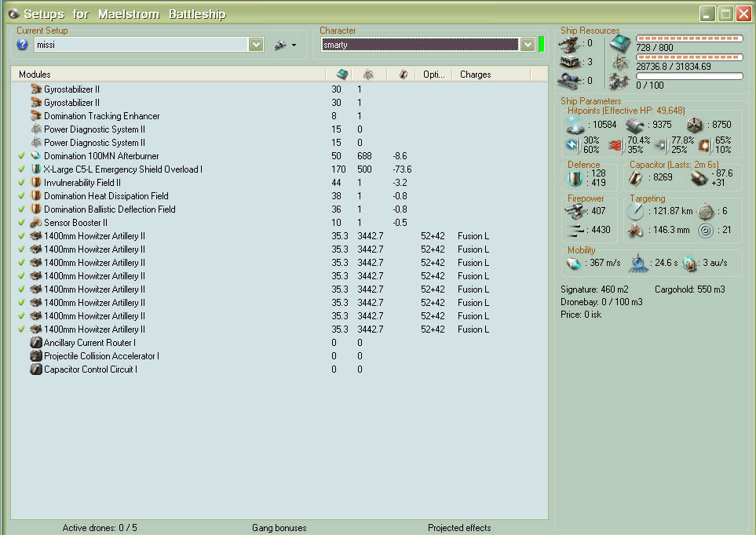Click the CPU column header icon
The width and height of the screenshot is (756, 535).
coord(342,75)
